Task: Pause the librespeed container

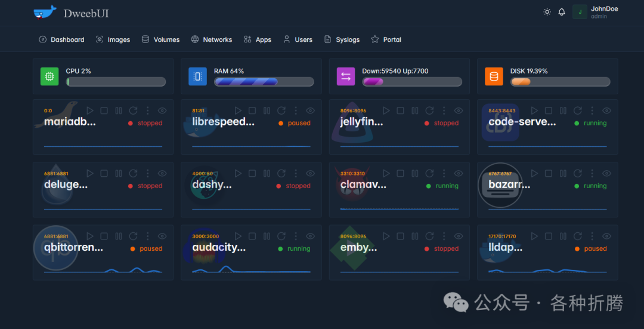Action: click(x=267, y=110)
